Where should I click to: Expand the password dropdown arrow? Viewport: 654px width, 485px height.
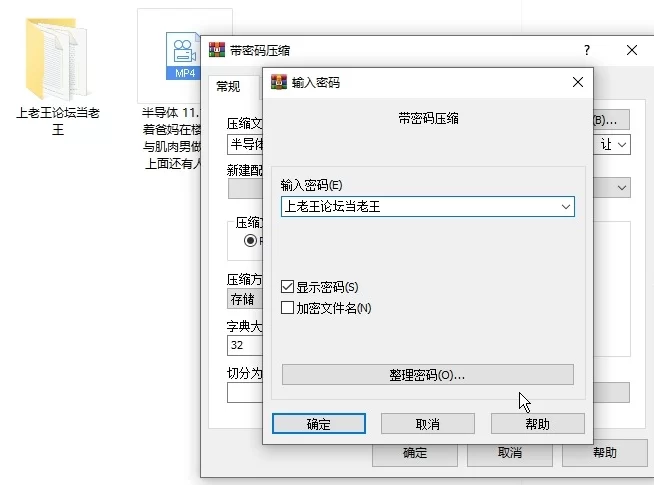[x=566, y=207]
